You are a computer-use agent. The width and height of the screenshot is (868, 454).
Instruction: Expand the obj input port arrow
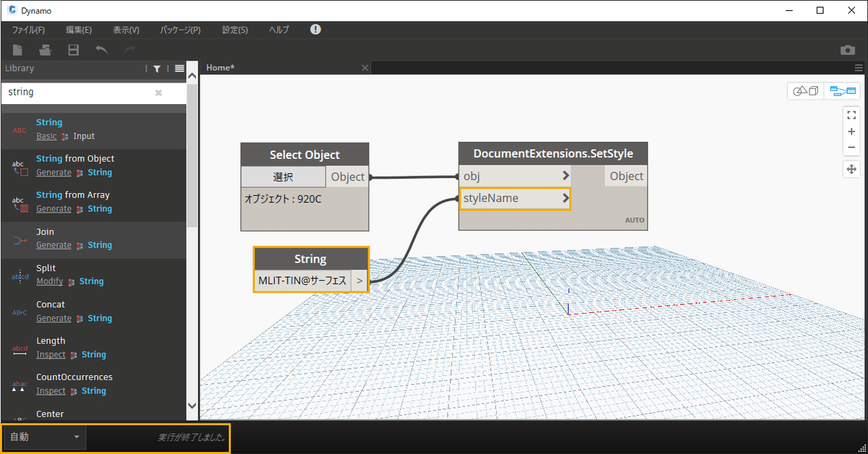[565, 176]
